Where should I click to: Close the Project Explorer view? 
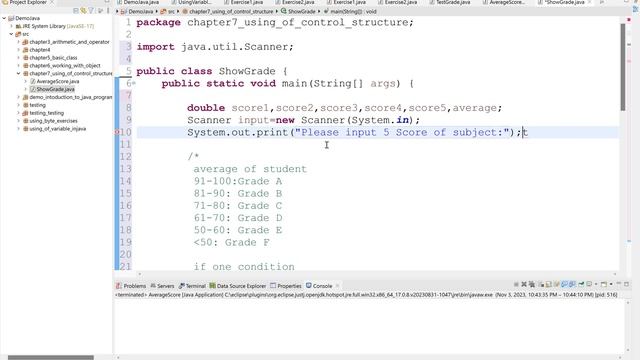(x=52, y=2)
